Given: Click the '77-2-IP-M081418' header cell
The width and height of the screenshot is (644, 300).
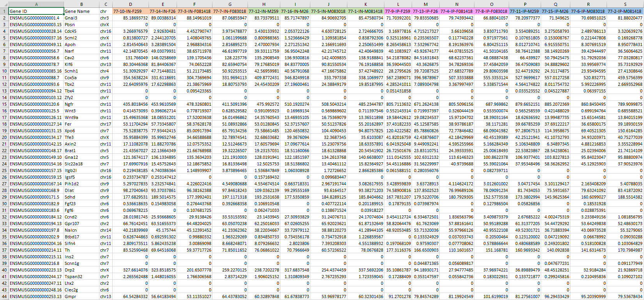Looking at the screenshot, I should click(x=625, y=11).
